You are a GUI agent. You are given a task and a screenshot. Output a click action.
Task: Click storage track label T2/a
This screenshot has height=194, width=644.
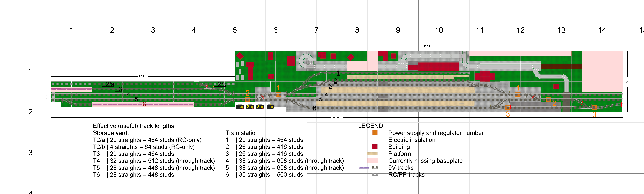tap(108, 84)
